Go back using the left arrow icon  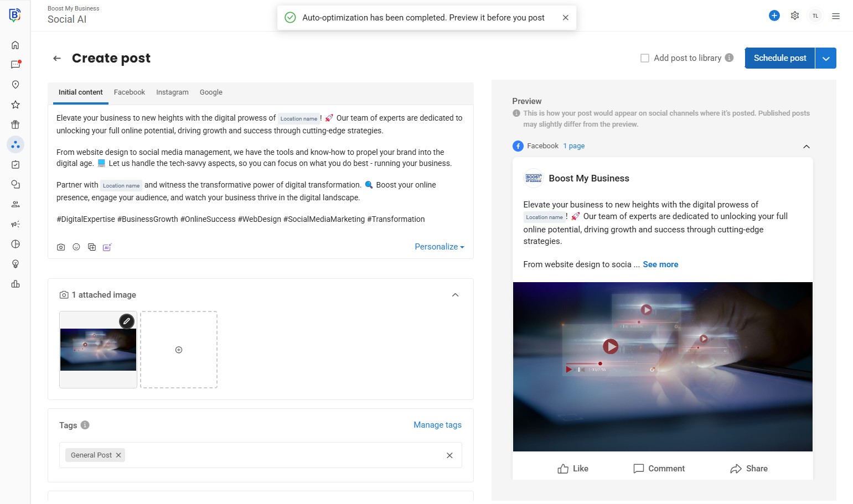click(x=57, y=58)
